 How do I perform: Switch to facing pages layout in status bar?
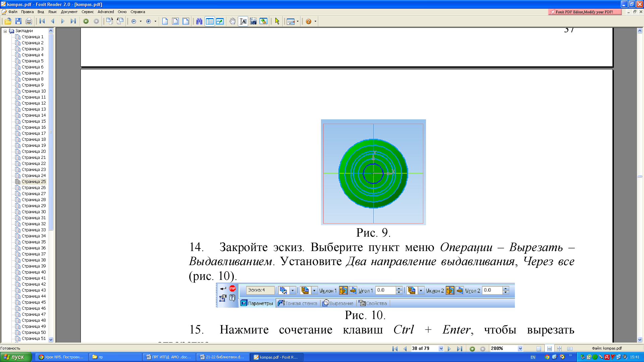click(x=570, y=349)
